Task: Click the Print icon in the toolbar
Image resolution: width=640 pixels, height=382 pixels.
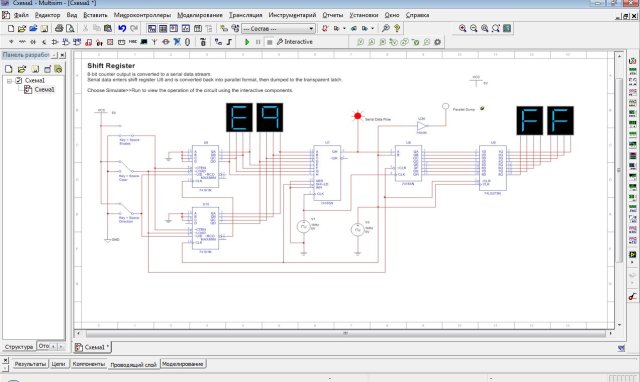Action: (59, 28)
